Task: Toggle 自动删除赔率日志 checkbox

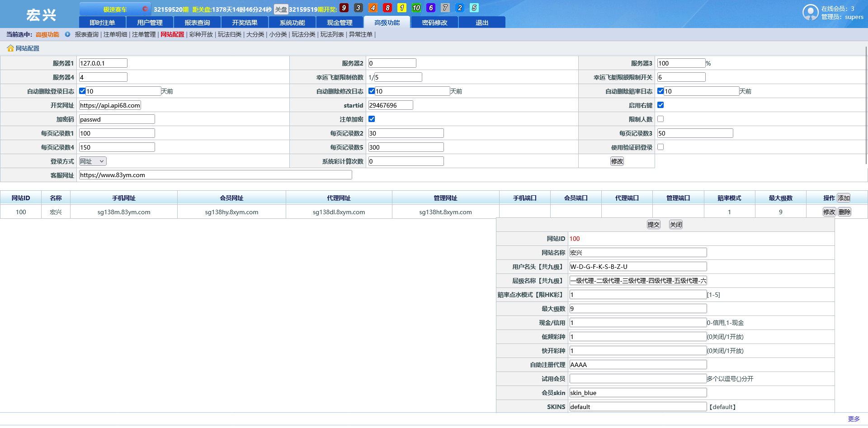Action: pos(660,91)
